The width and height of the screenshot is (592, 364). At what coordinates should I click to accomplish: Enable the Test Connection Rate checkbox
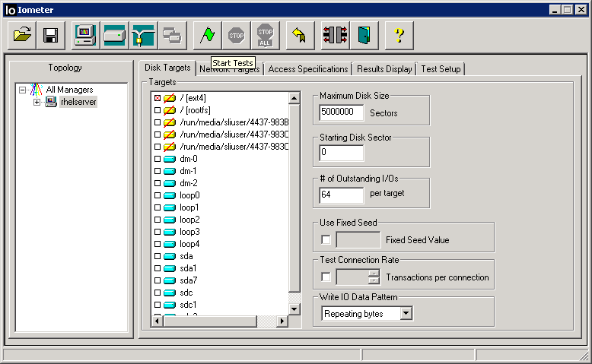point(326,277)
